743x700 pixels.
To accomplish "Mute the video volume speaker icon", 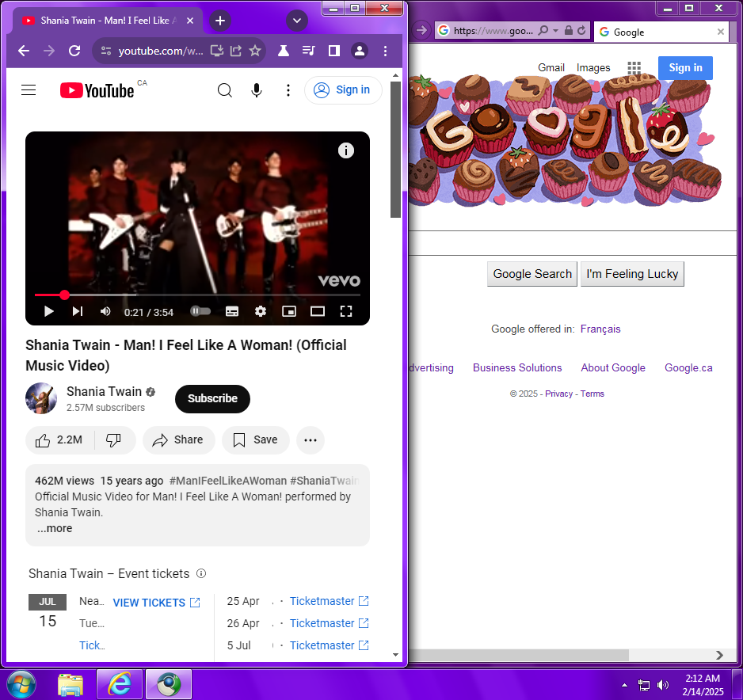I will coord(105,311).
